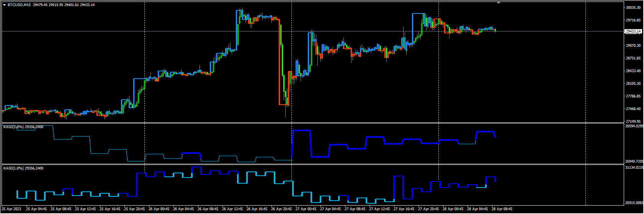This screenshot has width=644, height=214.
Task: Click the 27 Apr 04:45 time label
Action: coord(330,209)
